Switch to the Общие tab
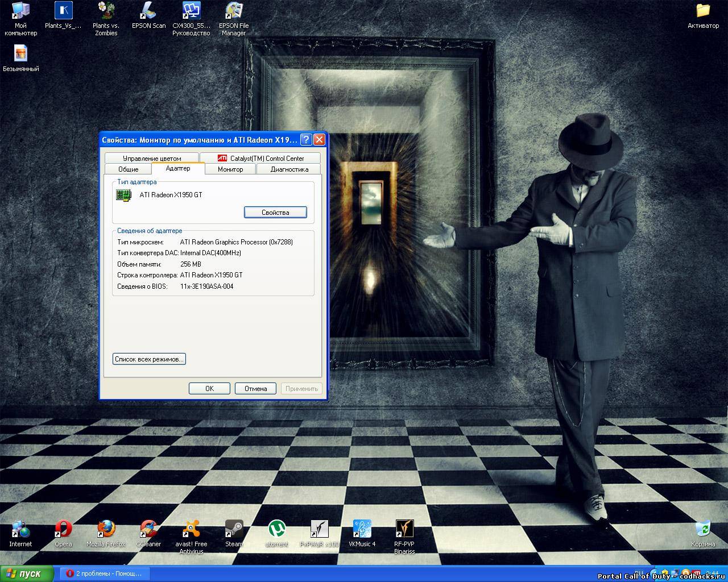Image resolution: width=728 pixels, height=582 pixels. click(129, 169)
